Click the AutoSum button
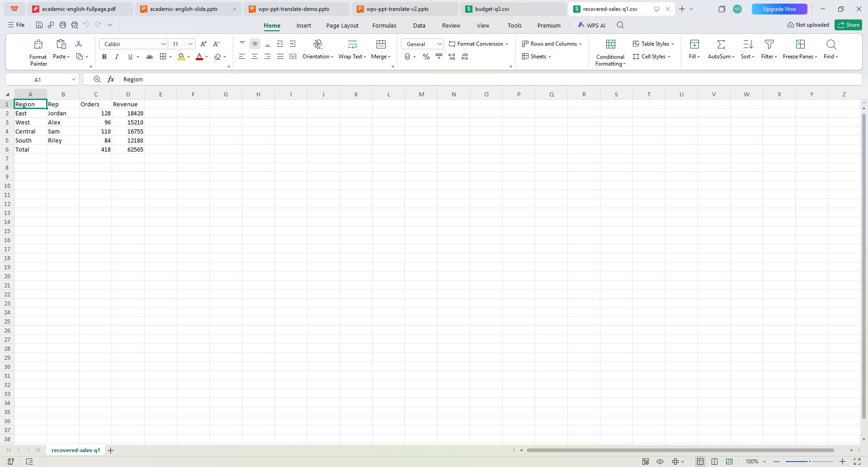This screenshot has height=467, width=868. [x=721, y=50]
